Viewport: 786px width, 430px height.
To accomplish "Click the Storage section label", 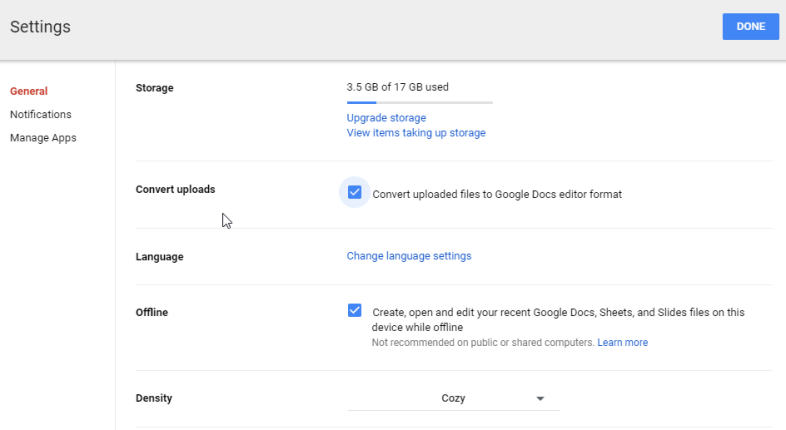I will (154, 88).
